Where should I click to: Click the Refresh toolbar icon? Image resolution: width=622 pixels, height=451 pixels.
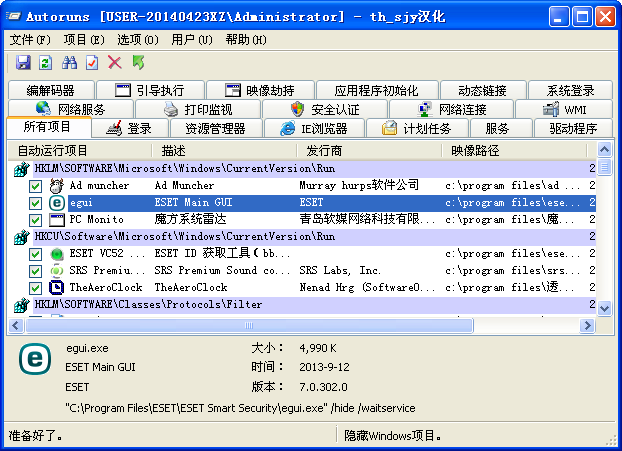point(46,63)
